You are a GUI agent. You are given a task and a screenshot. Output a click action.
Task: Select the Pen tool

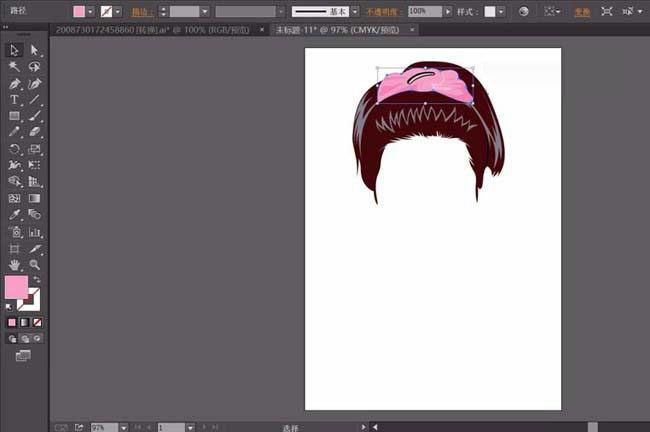[x=15, y=83]
